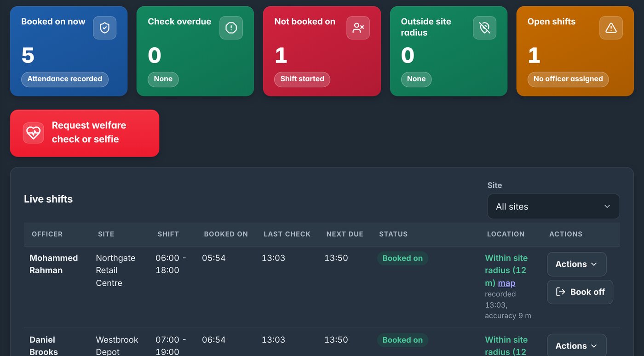The width and height of the screenshot is (644, 356).
Task: Click the Location column header
Action: 506,234
